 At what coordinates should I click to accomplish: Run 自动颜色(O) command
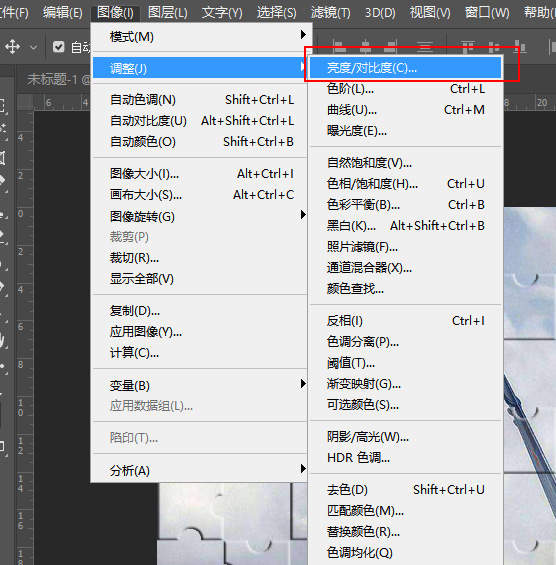200,141
